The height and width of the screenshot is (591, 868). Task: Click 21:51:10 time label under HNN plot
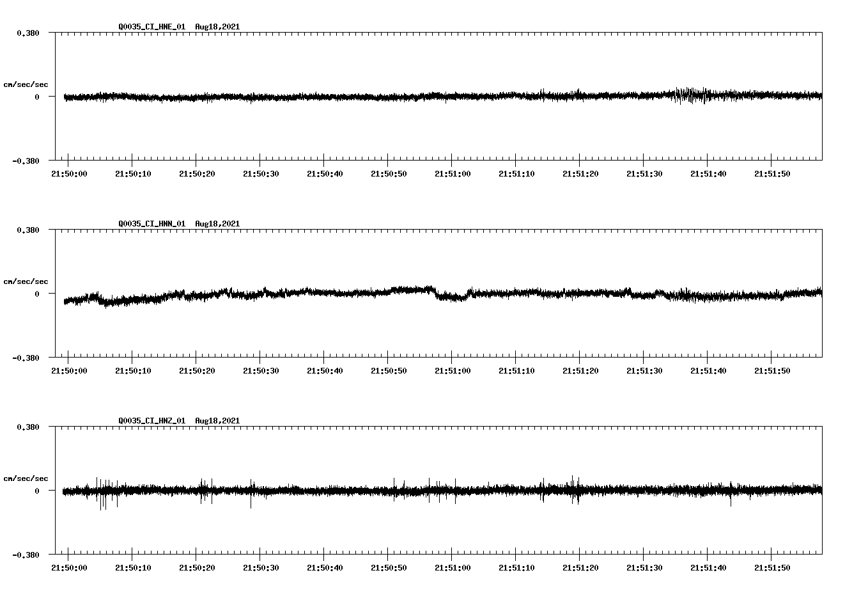[516, 371]
